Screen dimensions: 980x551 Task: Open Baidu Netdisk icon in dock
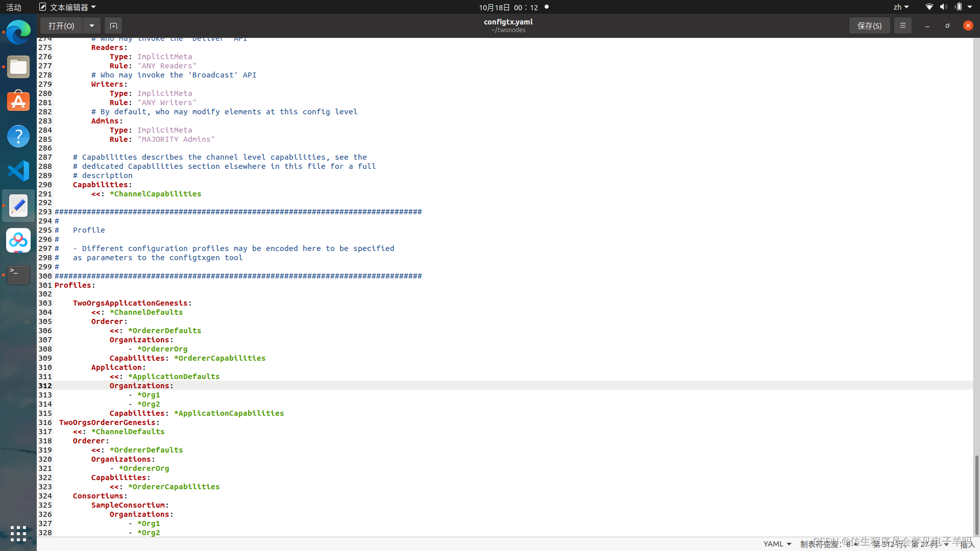pyautogui.click(x=18, y=240)
